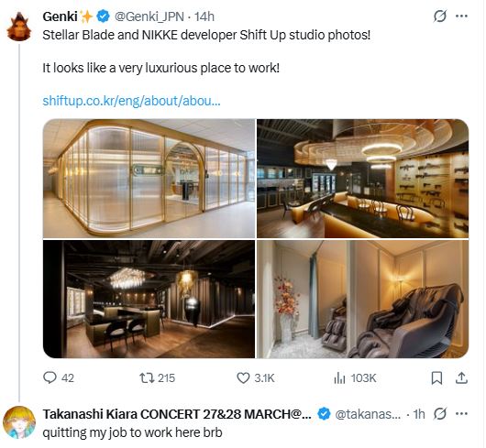Open Genki's profile avatar
This screenshot has height=448, width=486.
pyautogui.click(x=19, y=27)
